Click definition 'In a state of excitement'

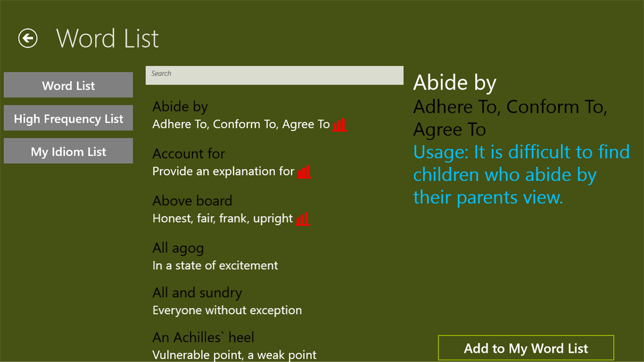point(215,265)
